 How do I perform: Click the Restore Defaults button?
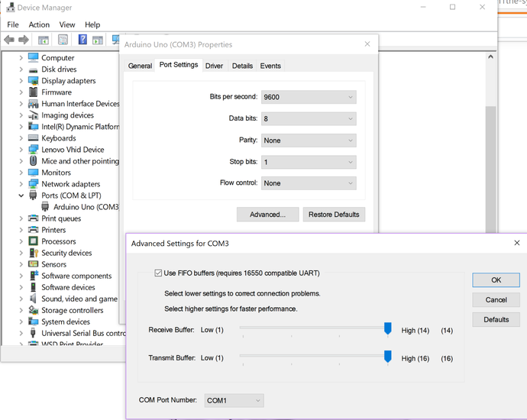click(x=334, y=215)
